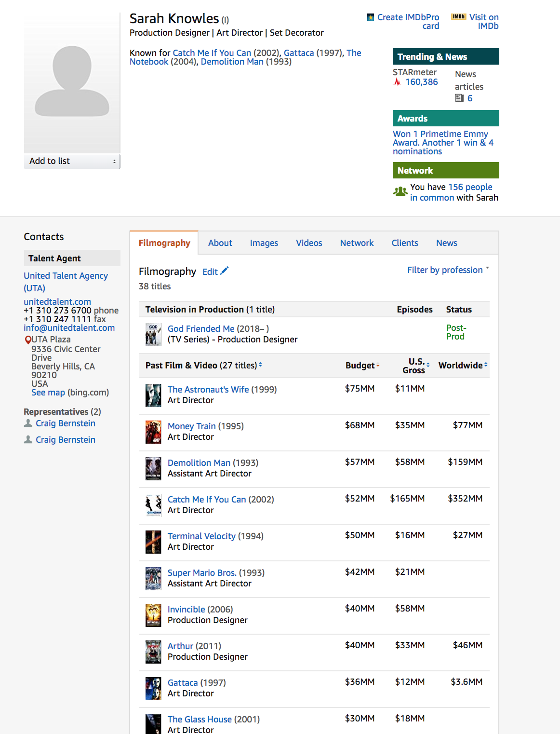
Task: Select the Filmography tab
Action: click(164, 243)
